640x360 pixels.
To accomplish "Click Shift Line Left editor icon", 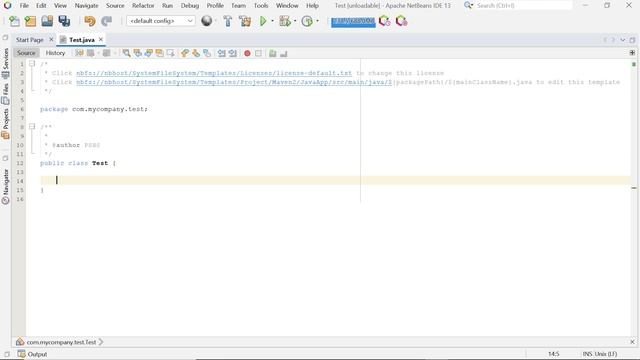I will [222, 53].
